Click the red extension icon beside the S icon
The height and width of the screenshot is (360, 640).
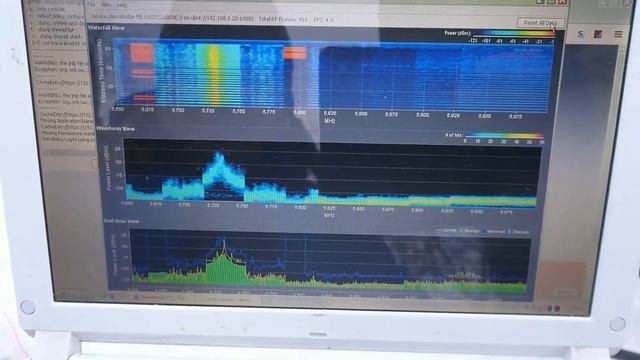(598, 34)
